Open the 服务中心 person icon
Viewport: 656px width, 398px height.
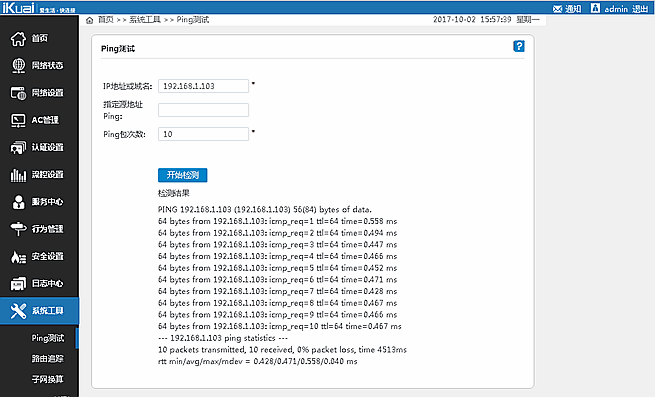click(18, 202)
